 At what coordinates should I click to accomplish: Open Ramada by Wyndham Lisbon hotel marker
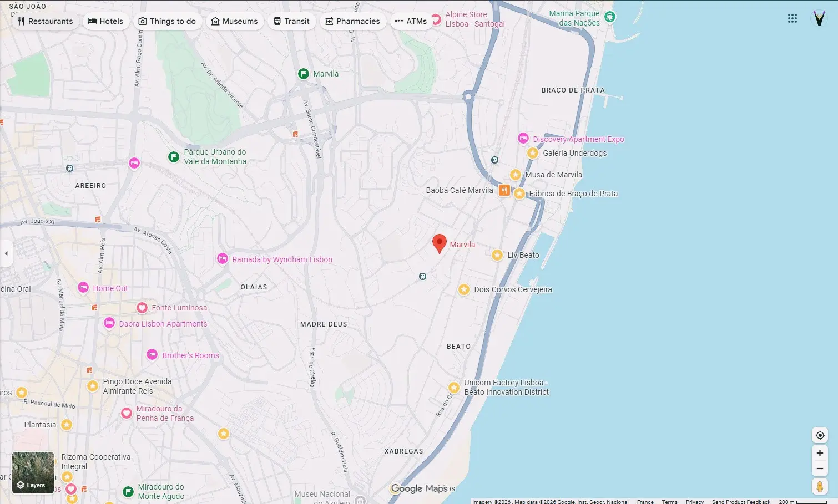coord(223,259)
